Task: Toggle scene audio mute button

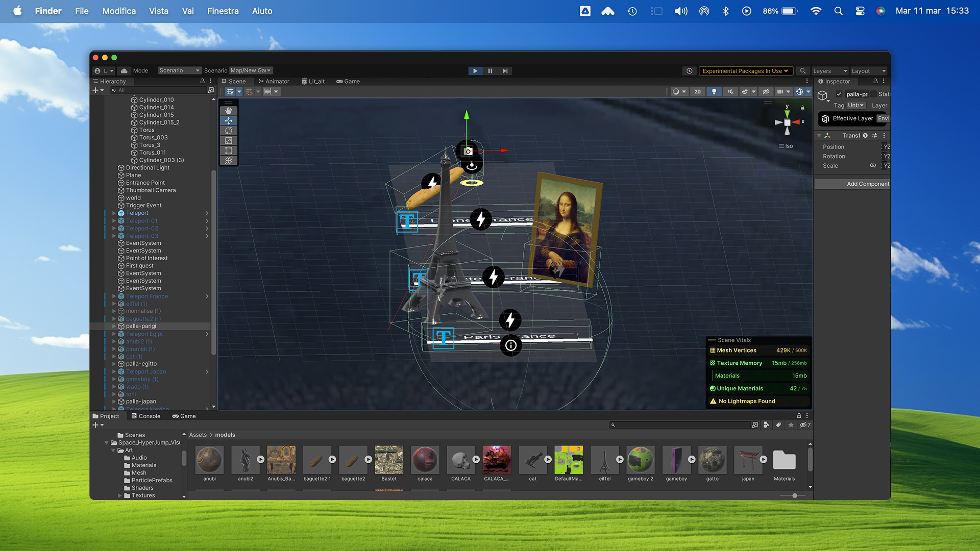Action: point(730,92)
